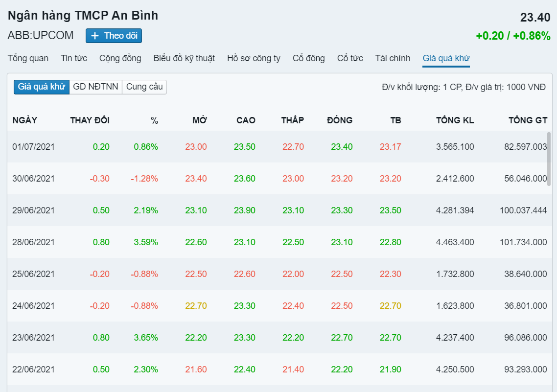Image resolution: width=557 pixels, height=392 pixels.
Task: Open the Tổng quan tab
Action: pos(28,58)
